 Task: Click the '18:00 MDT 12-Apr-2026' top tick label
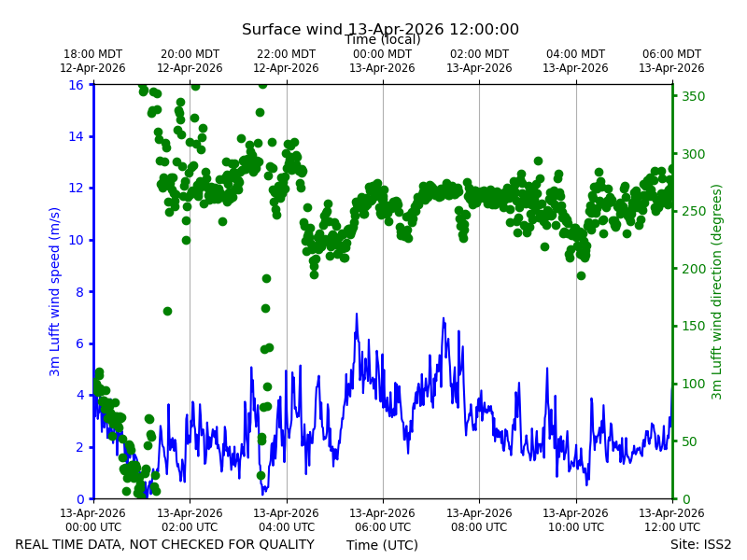click(x=92, y=61)
